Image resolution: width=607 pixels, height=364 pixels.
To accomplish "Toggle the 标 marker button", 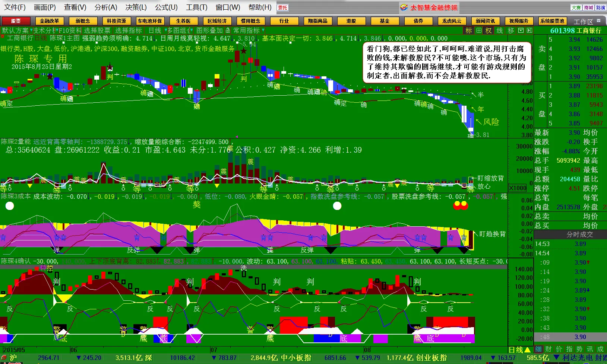I will 469,31.
